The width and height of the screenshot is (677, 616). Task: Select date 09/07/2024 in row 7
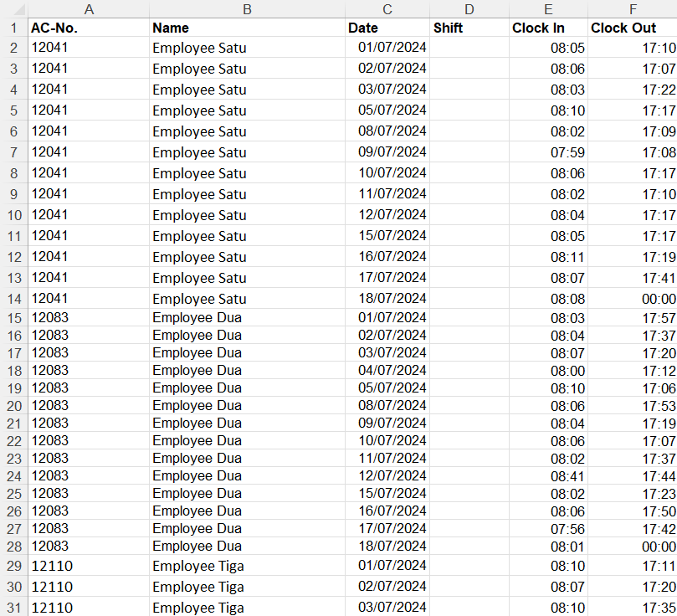coord(387,152)
